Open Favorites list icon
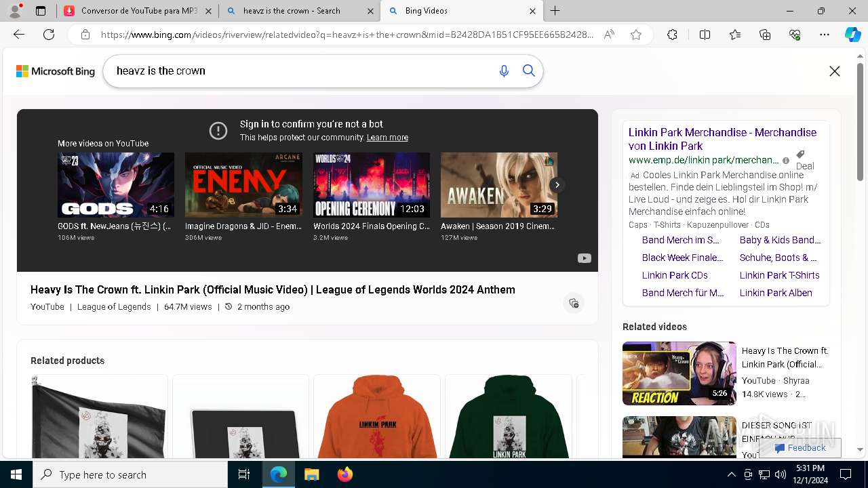Screen dimensions: 868x488 [x=735, y=35]
